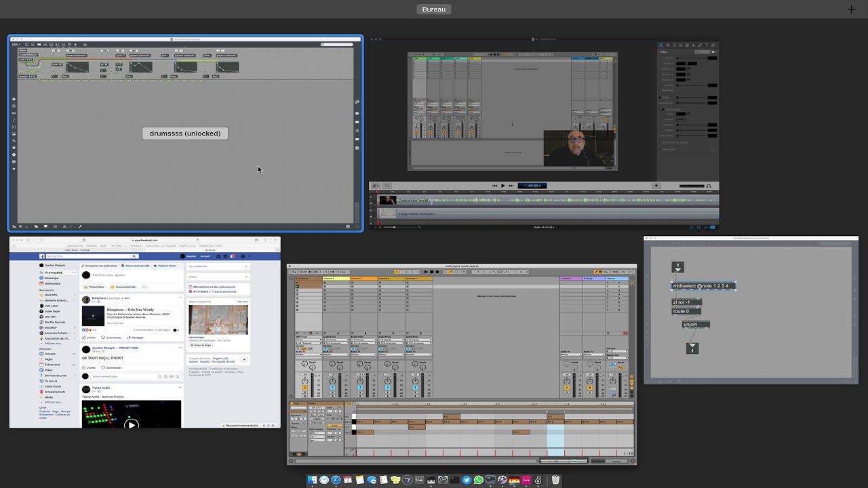
Task: Open Facebook notifications globe icon
Action: pos(233,256)
